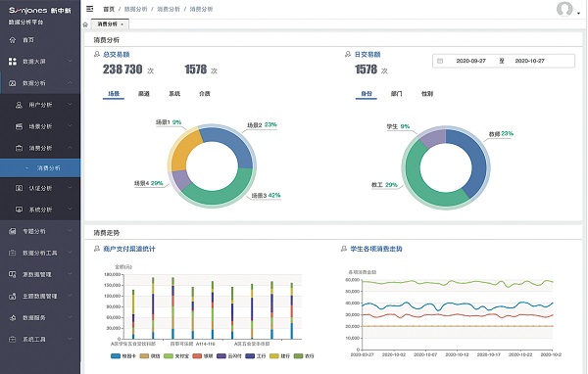Image resolution: width=588 pixels, height=374 pixels.
Task: Toggle the 校园卡 legend item in the bar chart
Action: pyautogui.click(x=123, y=356)
